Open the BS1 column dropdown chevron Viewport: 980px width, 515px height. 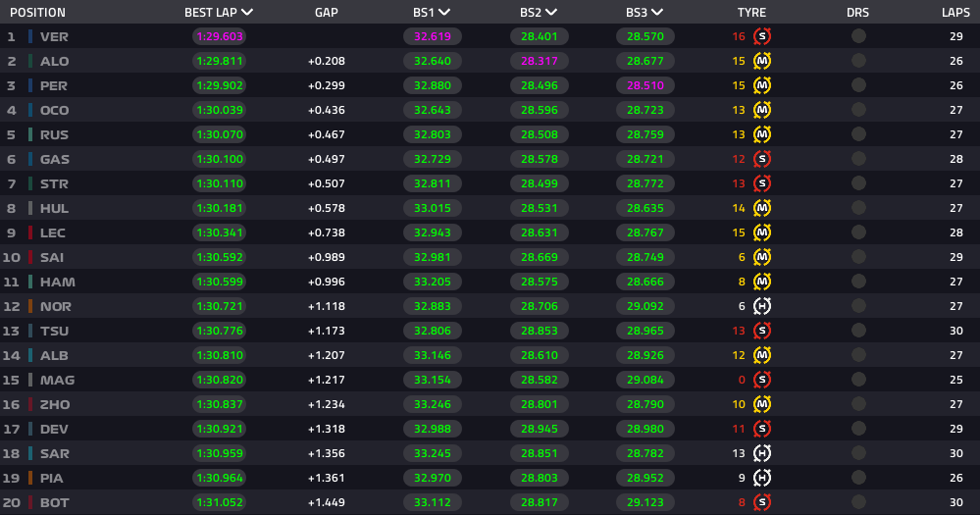click(443, 12)
